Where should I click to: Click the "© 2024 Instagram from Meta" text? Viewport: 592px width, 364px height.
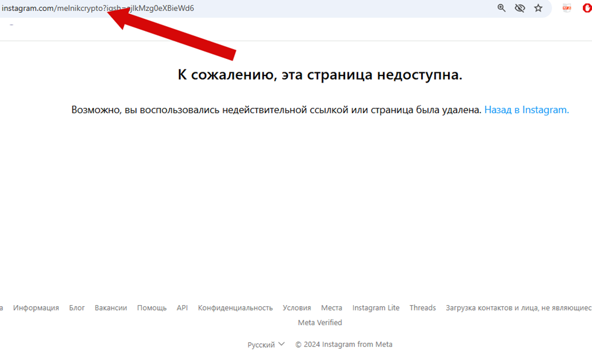pos(343,345)
